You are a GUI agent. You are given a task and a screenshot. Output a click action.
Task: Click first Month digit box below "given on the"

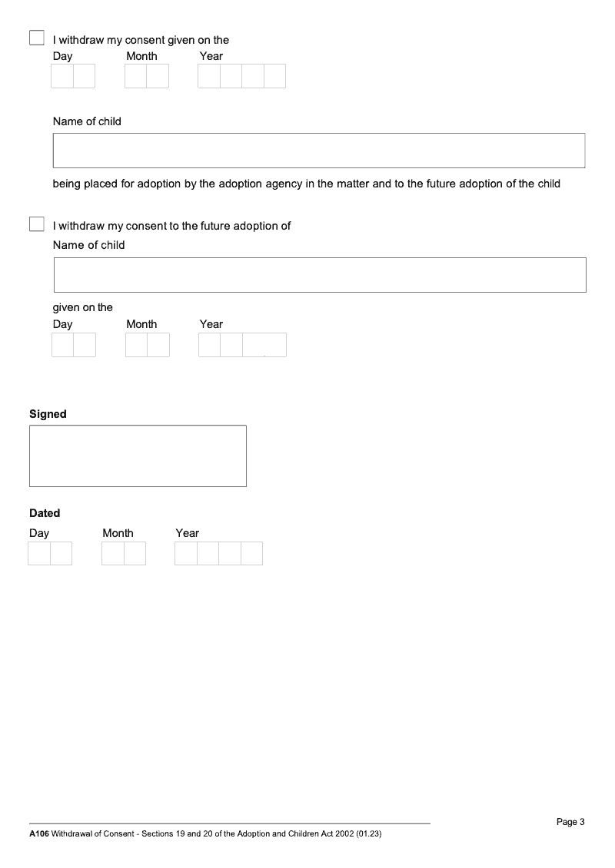(x=137, y=345)
